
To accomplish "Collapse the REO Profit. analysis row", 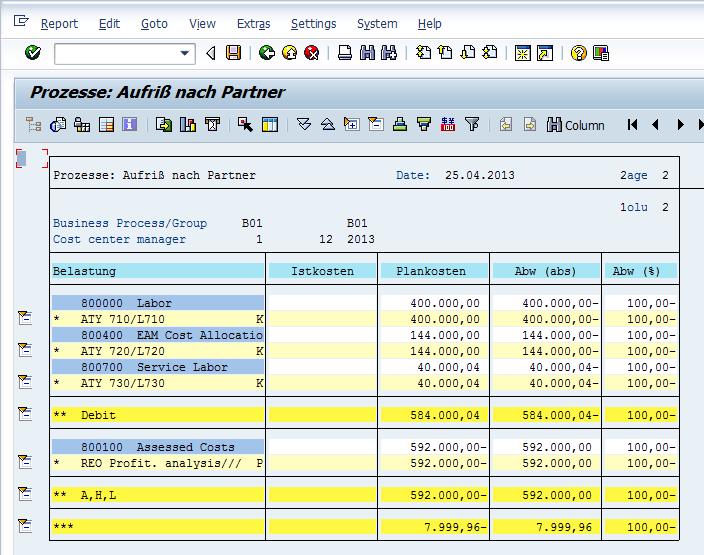I will pos(25,462).
